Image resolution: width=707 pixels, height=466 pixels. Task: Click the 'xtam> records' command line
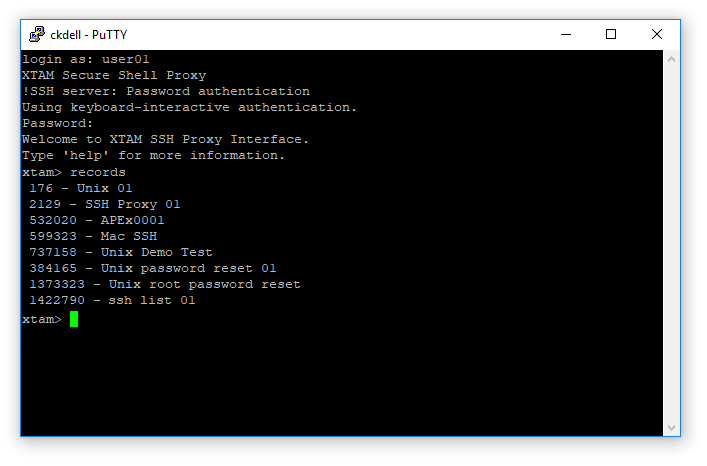pyautogui.click(x=74, y=172)
